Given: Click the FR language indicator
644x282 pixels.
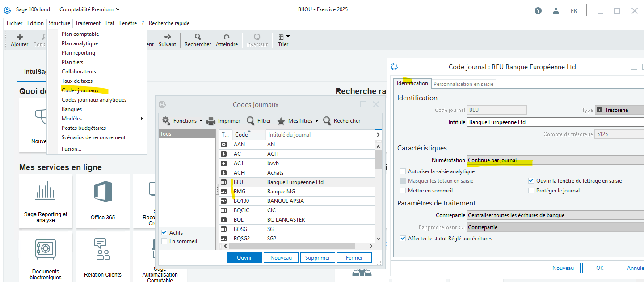Looking at the screenshot, I should [574, 10].
